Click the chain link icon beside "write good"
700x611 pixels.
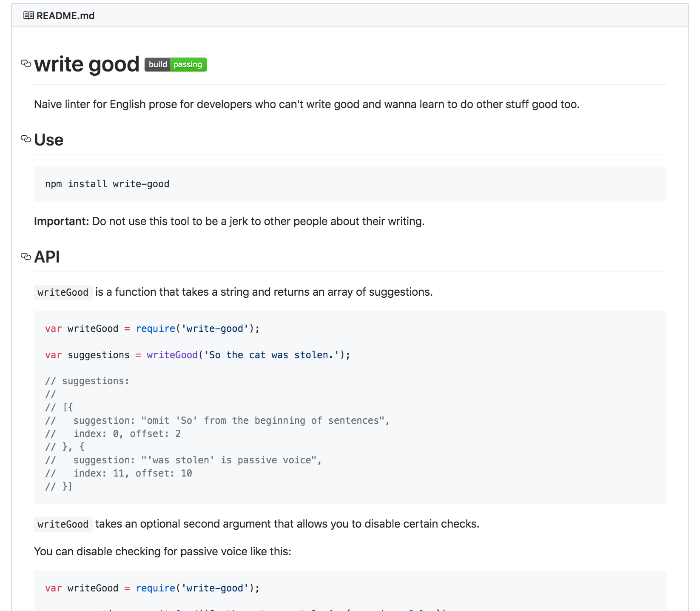coord(26,64)
